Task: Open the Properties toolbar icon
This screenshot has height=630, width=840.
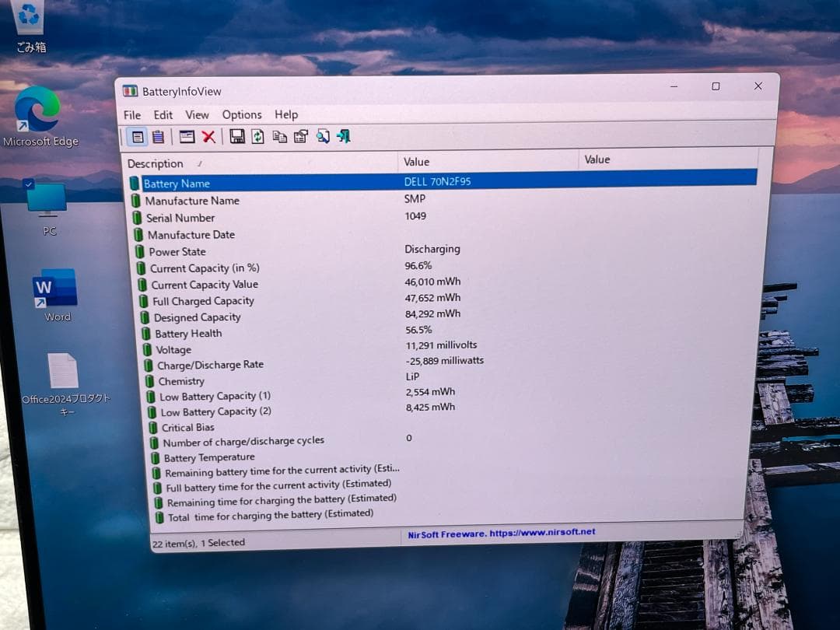Action: pyautogui.click(x=301, y=137)
